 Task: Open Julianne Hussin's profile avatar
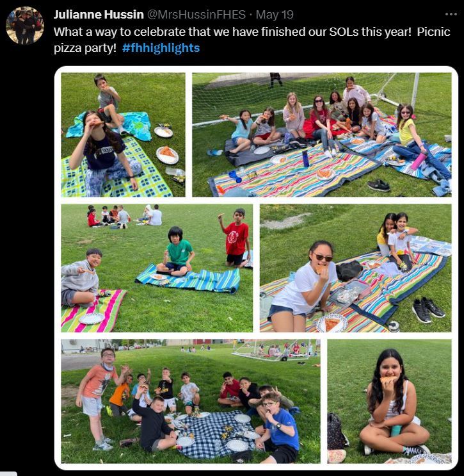pyautogui.click(x=25, y=26)
